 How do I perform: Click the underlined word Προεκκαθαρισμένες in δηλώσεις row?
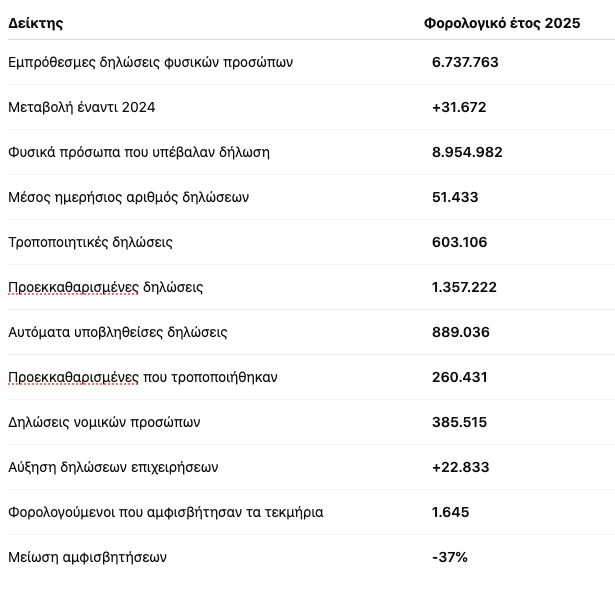point(73,287)
